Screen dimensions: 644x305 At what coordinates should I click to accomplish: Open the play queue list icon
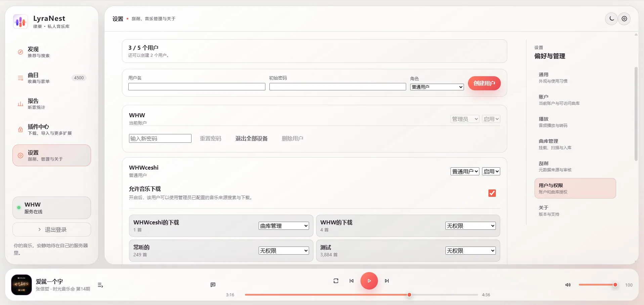coord(100,285)
